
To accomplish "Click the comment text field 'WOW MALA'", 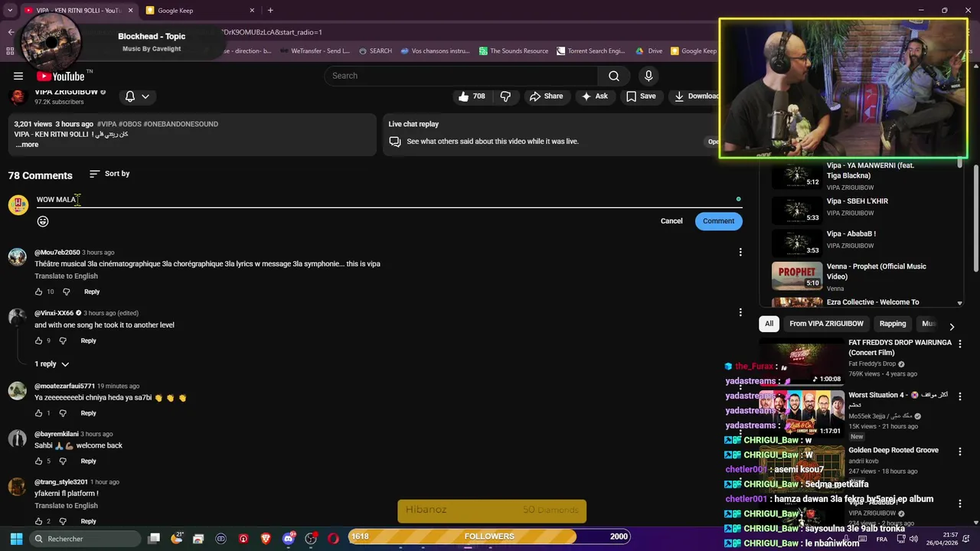I will click(x=389, y=200).
